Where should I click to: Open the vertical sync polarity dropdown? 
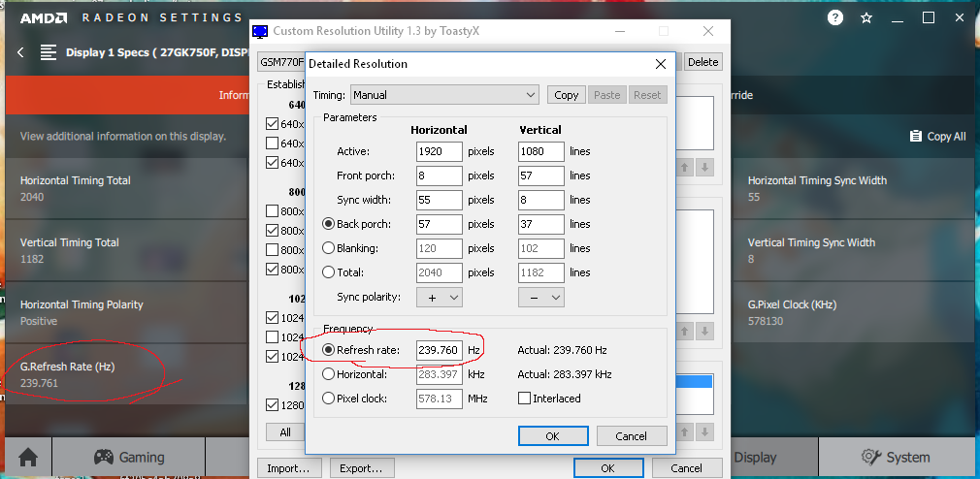[541, 297]
